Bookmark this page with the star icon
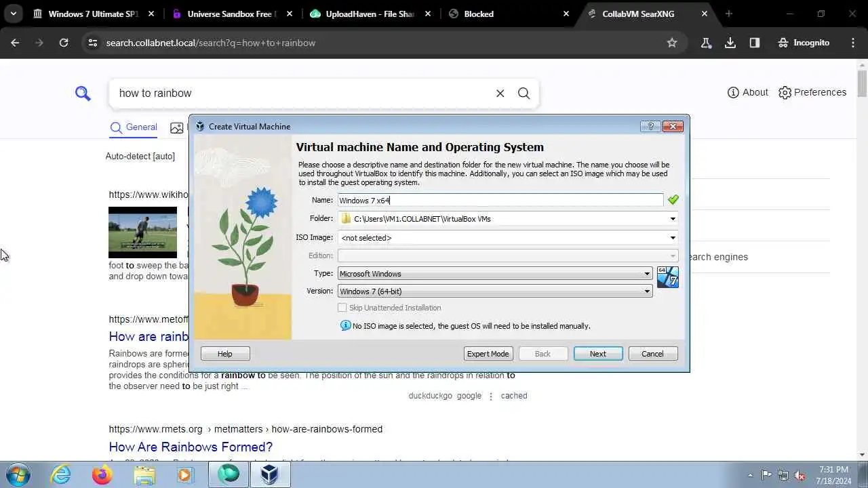 pyautogui.click(x=672, y=43)
